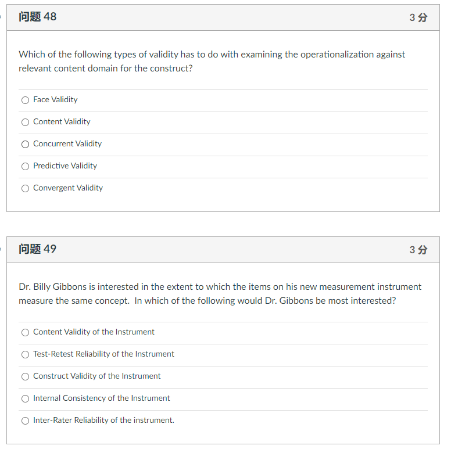476x460 pixels.
Task: Choose Internal Consistency of the Instrument
Action: 25,398
